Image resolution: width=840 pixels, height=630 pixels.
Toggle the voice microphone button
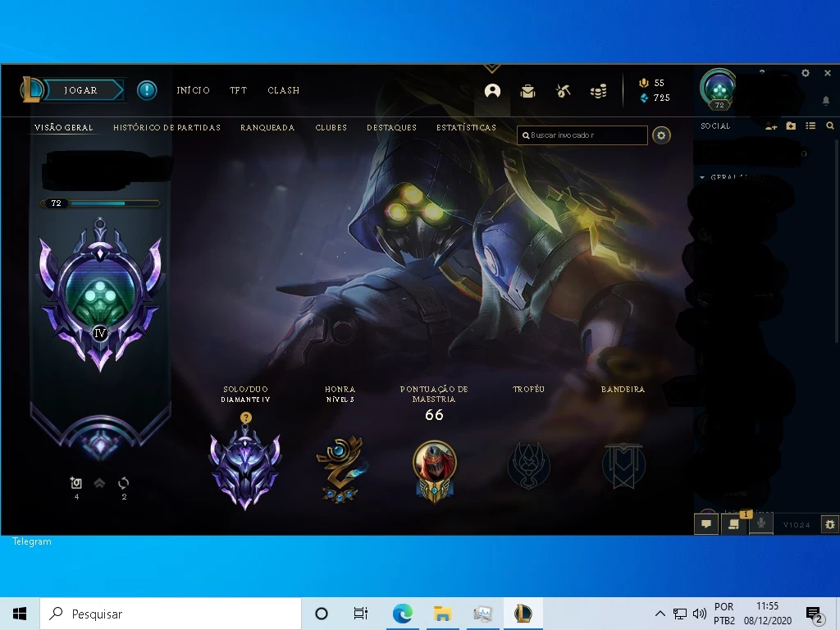(x=761, y=524)
